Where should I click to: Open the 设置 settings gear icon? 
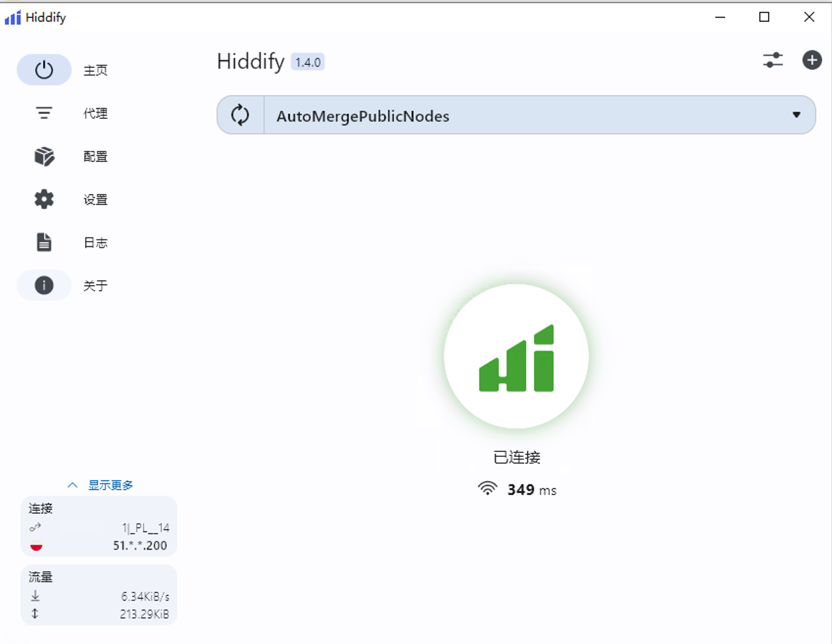(44, 199)
